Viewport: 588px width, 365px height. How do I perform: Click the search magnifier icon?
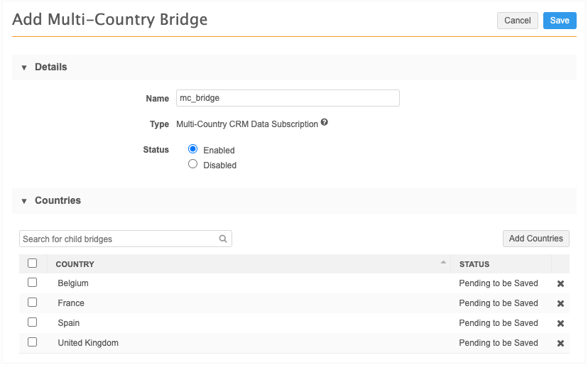(x=223, y=239)
